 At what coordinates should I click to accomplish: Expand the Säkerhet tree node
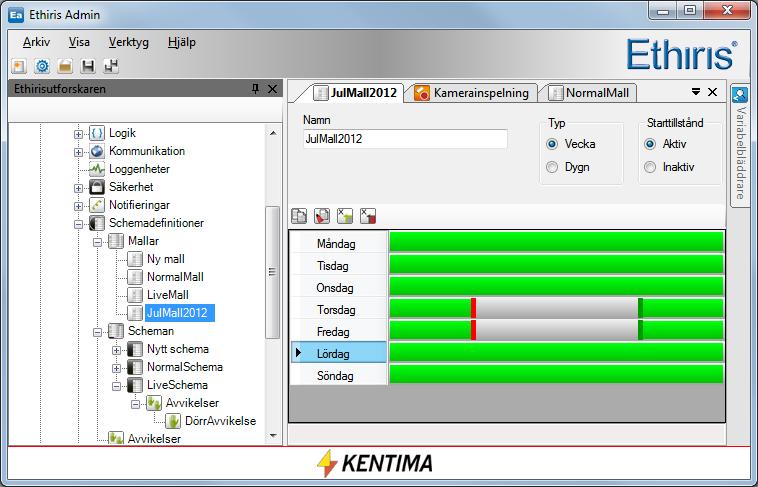click(x=78, y=188)
